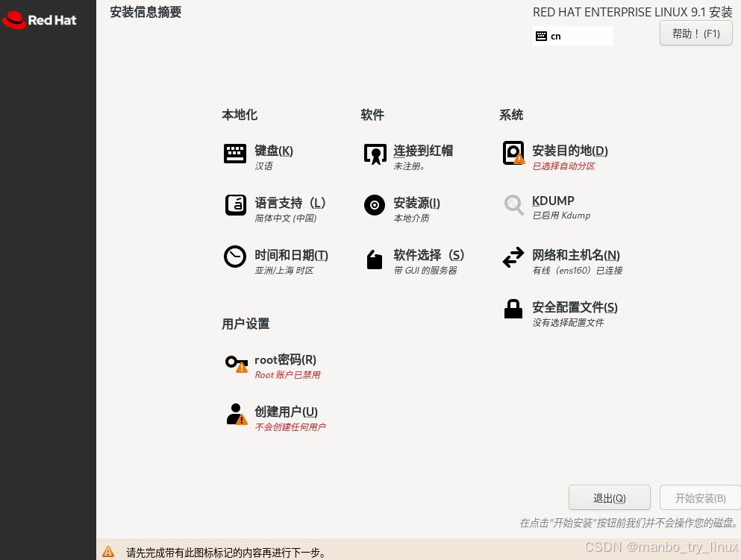This screenshot has width=741, height=560.
Task: Click the disc icon for 安装源
Action: pyautogui.click(x=375, y=205)
